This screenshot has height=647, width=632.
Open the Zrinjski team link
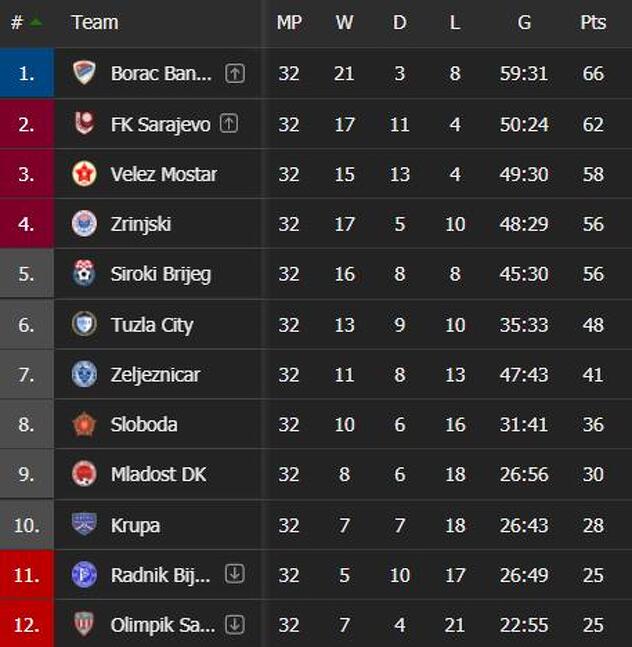(x=141, y=224)
